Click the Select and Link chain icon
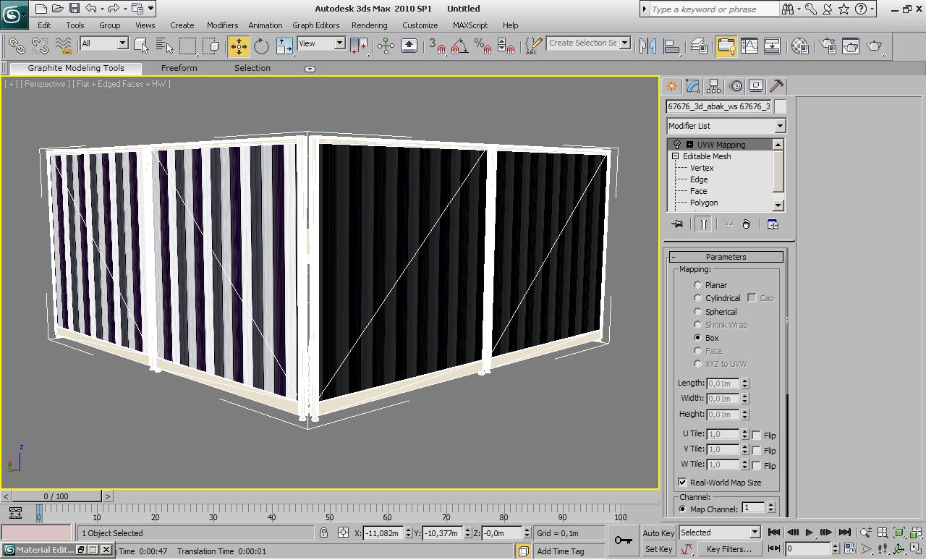 click(x=16, y=46)
